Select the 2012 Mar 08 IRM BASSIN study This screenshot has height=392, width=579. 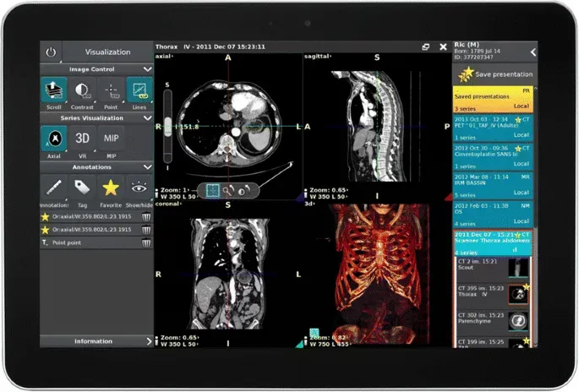coord(493,185)
